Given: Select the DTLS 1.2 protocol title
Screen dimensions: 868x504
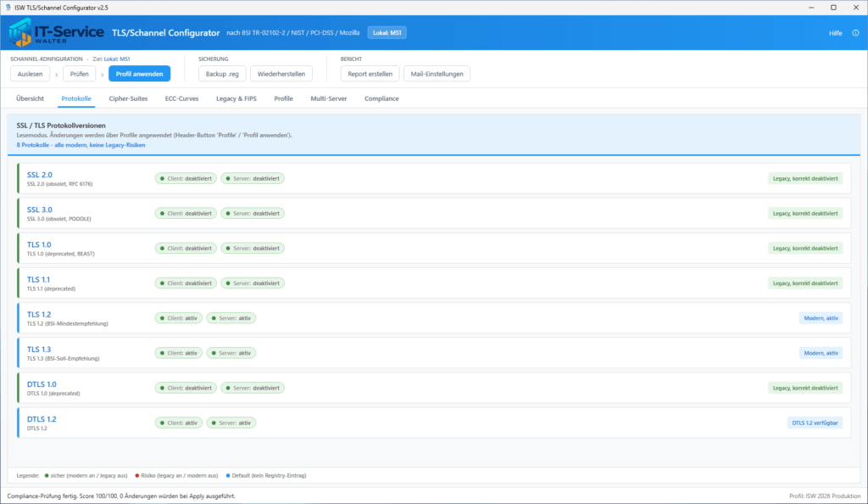Looking at the screenshot, I should (x=42, y=419).
